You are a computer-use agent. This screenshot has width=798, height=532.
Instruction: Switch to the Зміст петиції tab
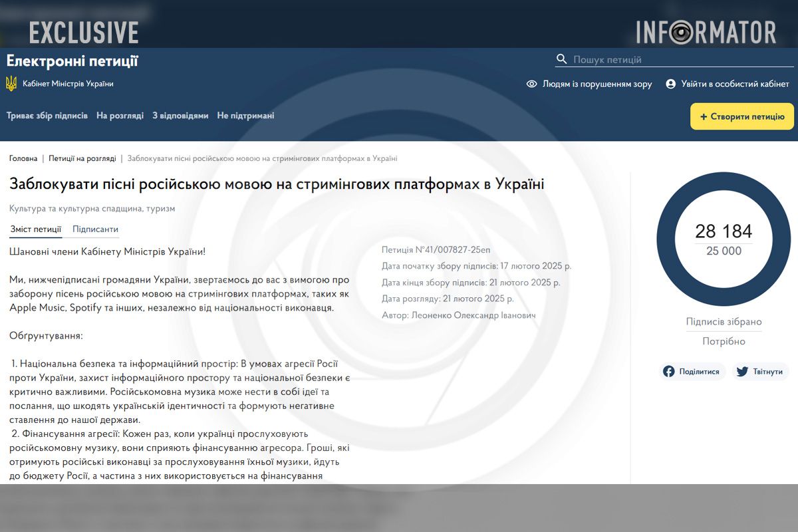click(x=35, y=229)
